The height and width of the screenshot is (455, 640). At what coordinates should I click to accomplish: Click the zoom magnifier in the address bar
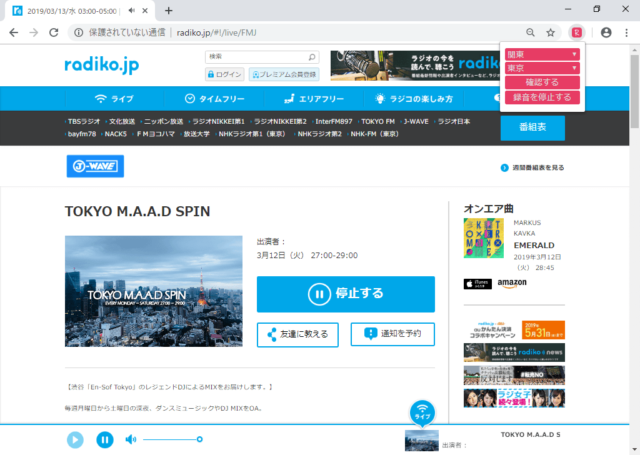[x=530, y=33]
